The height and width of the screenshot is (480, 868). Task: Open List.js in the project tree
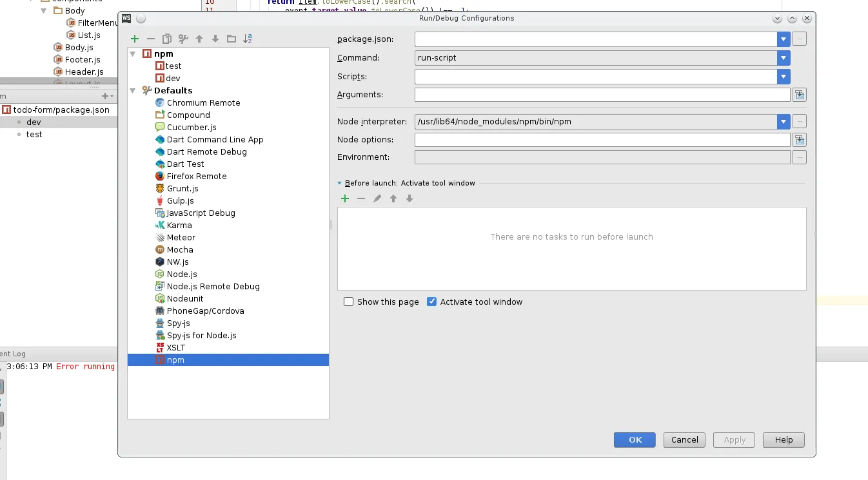tap(83, 35)
